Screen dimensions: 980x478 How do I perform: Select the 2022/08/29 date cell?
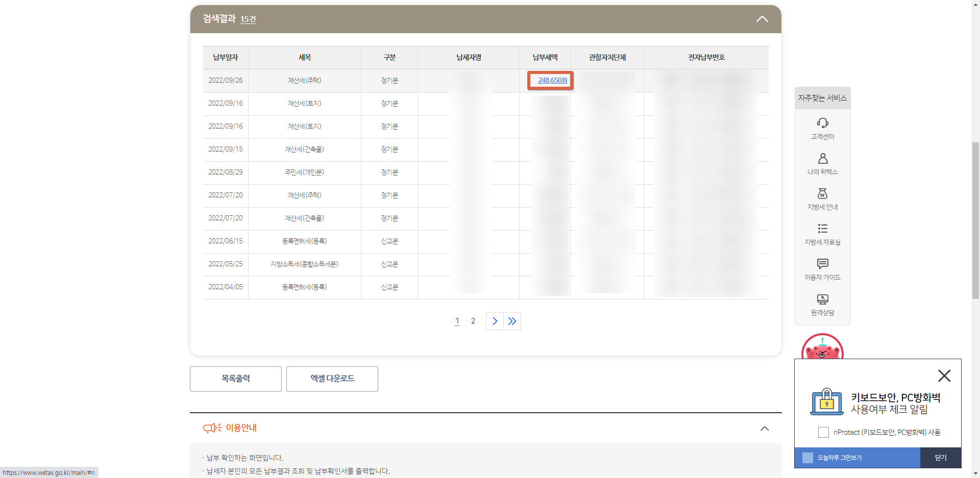click(x=226, y=172)
